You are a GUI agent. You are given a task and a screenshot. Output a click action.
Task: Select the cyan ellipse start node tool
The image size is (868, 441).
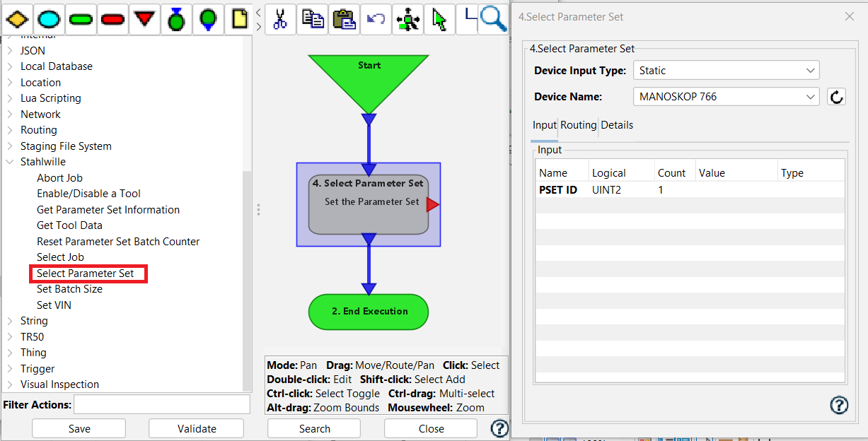(x=49, y=19)
